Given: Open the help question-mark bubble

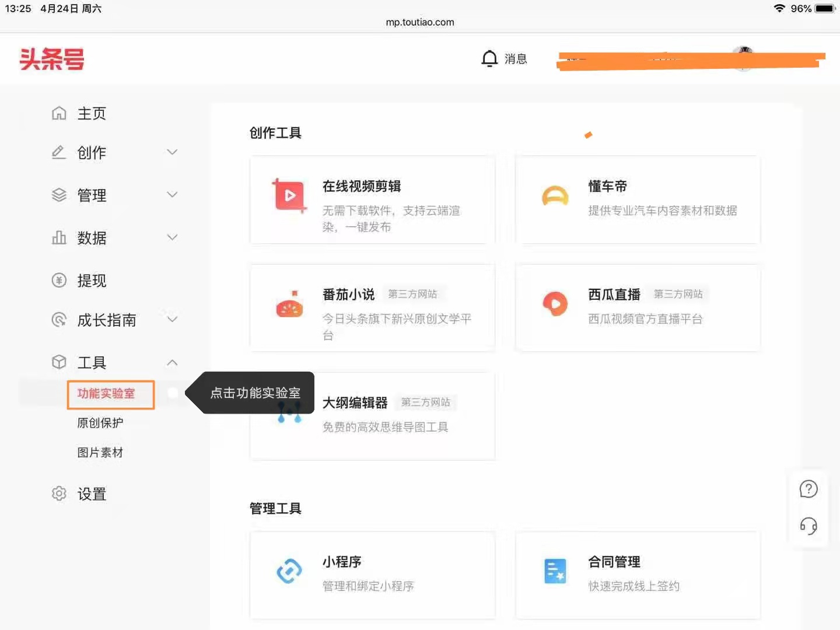Looking at the screenshot, I should click(808, 489).
